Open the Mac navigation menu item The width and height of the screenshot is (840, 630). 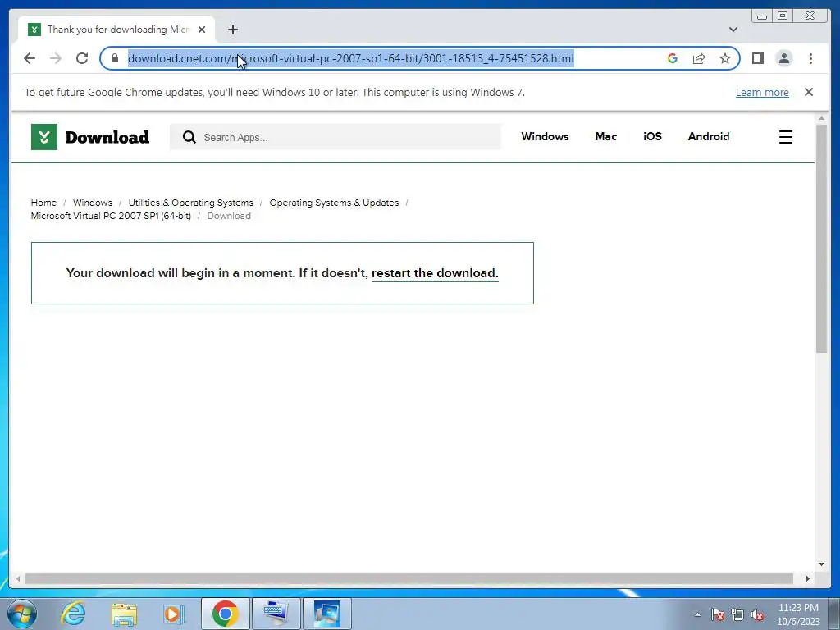point(606,137)
